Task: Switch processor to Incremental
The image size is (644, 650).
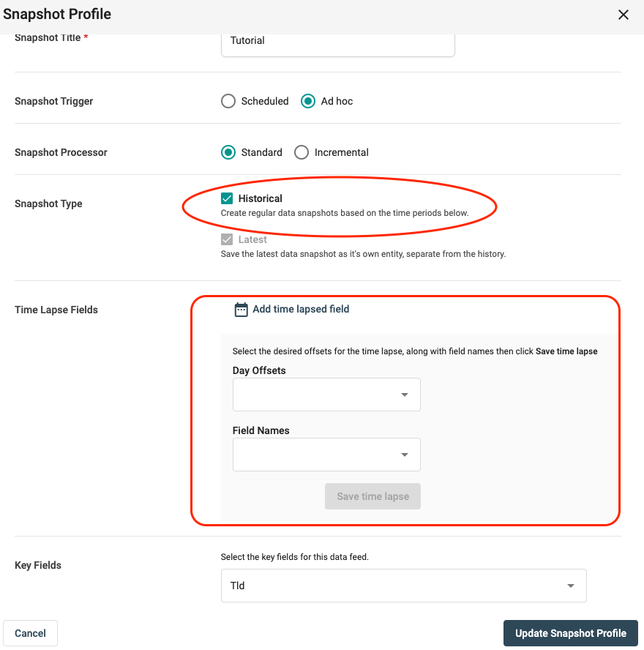Action: pos(302,152)
